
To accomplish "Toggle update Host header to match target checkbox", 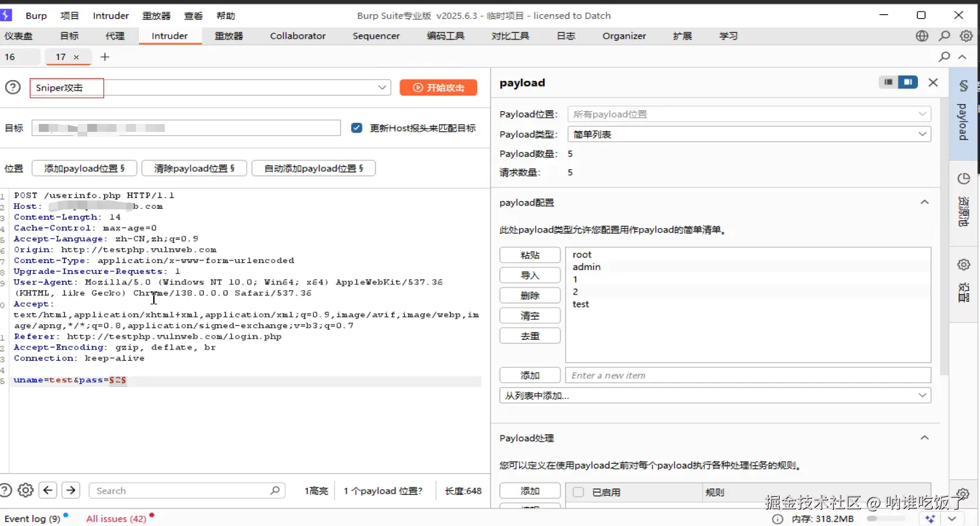I will click(x=356, y=128).
